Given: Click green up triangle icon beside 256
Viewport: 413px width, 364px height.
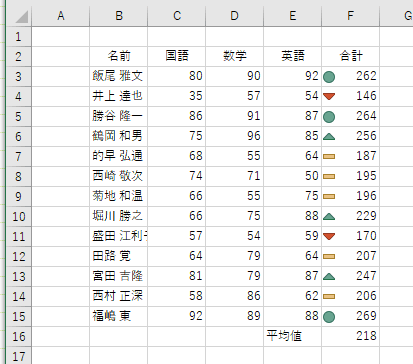Looking at the screenshot, I should point(329,136).
